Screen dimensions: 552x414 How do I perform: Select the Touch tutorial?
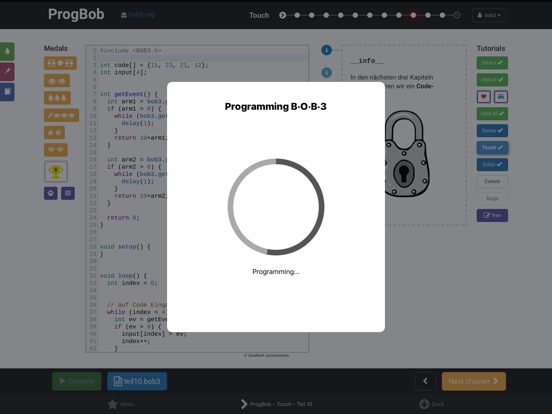pyautogui.click(x=492, y=148)
